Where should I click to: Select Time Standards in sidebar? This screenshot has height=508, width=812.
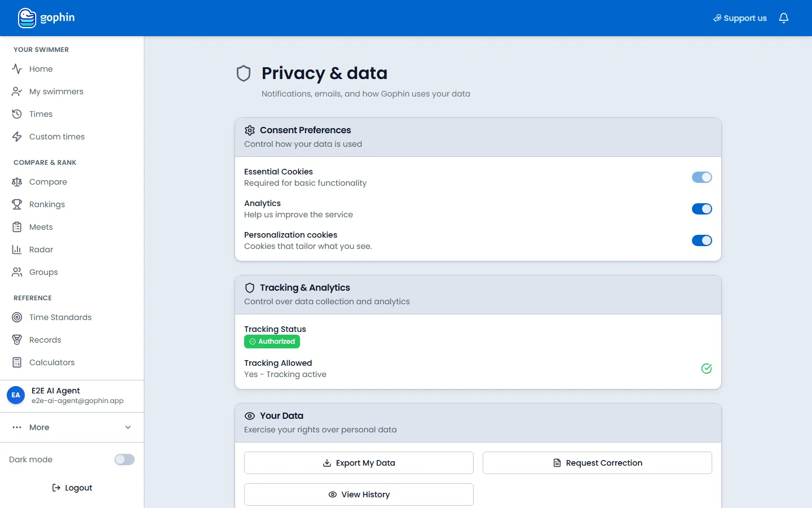72,317
